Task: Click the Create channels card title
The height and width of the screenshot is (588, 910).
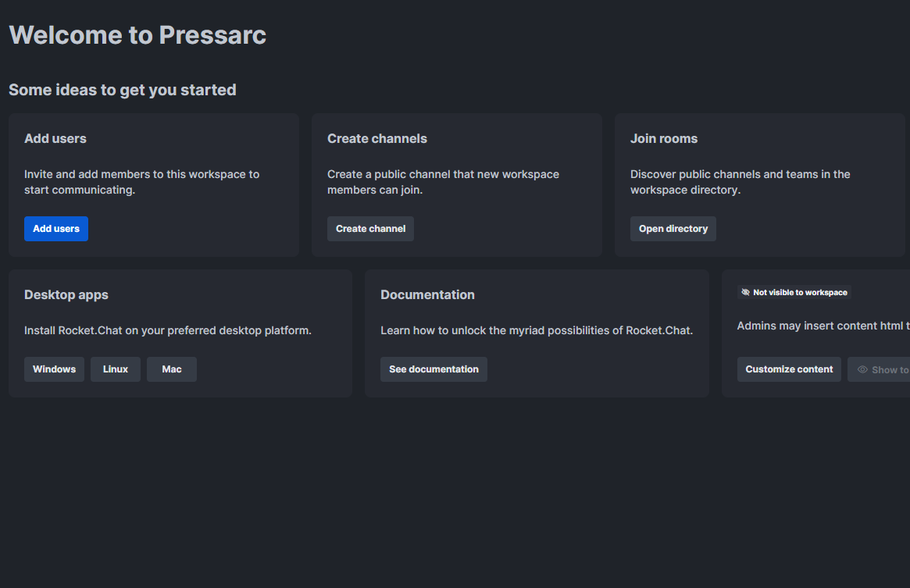Action: pos(377,139)
